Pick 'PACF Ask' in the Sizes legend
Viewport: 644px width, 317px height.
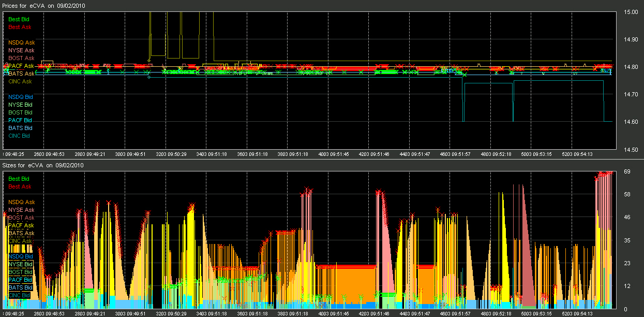point(22,225)
